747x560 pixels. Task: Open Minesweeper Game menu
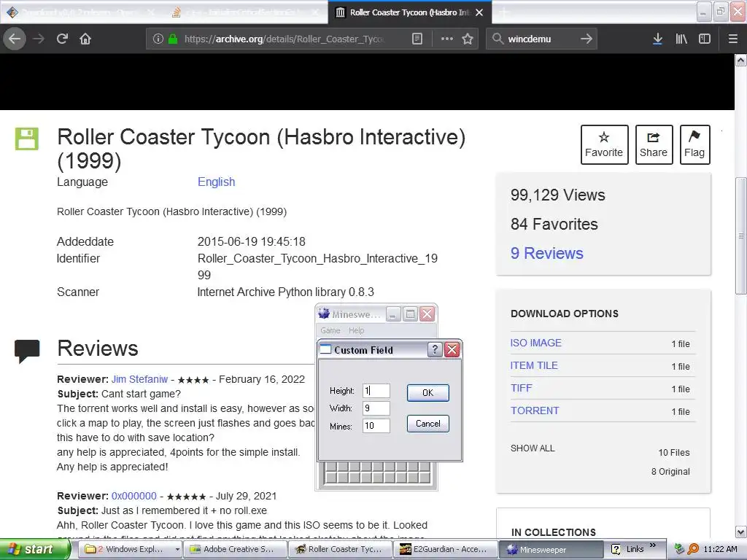click(x=330, y=330)
